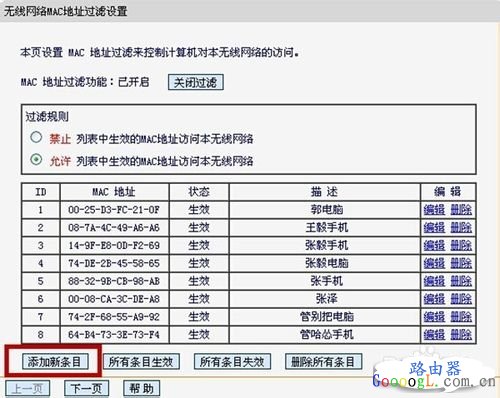Select MAC address 74-2F-68-55-A9-92
500x398 pixels.
(114, 317)
